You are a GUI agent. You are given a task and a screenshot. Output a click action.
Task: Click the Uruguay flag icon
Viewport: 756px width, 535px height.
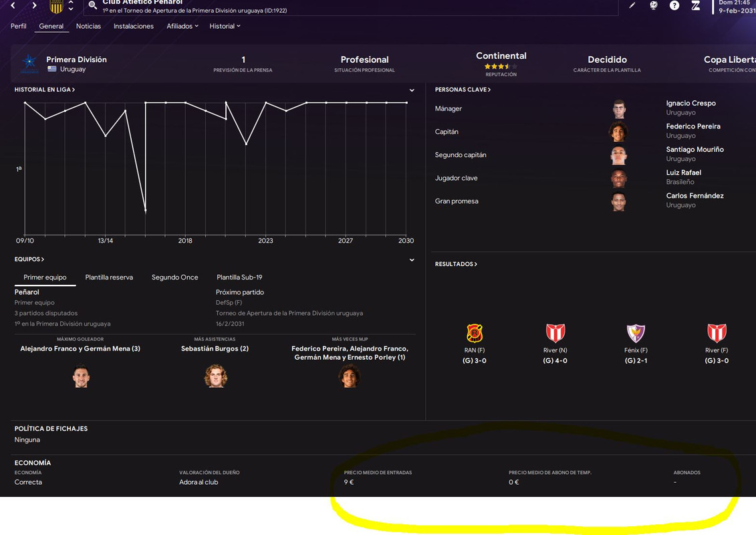[51, 69]
